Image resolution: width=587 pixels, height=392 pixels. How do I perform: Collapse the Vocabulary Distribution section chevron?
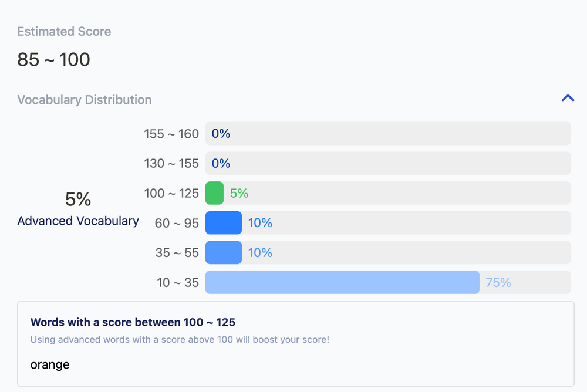pos(568,99)
